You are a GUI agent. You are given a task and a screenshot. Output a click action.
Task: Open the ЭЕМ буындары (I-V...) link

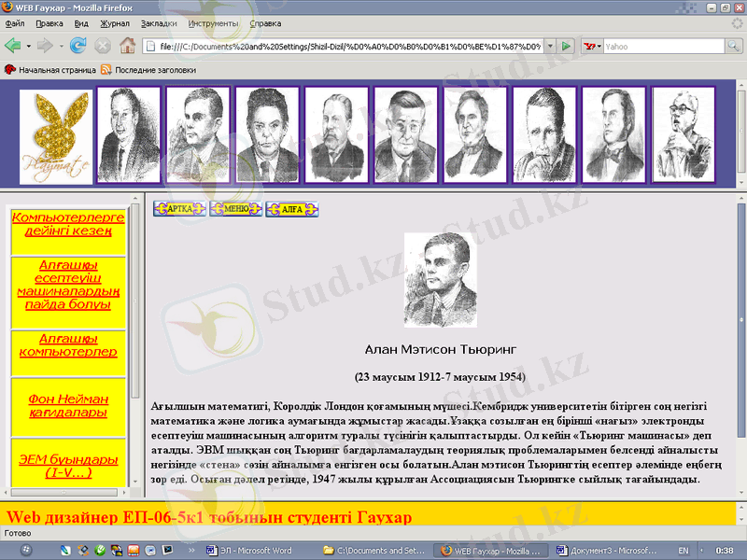[68, 466]
